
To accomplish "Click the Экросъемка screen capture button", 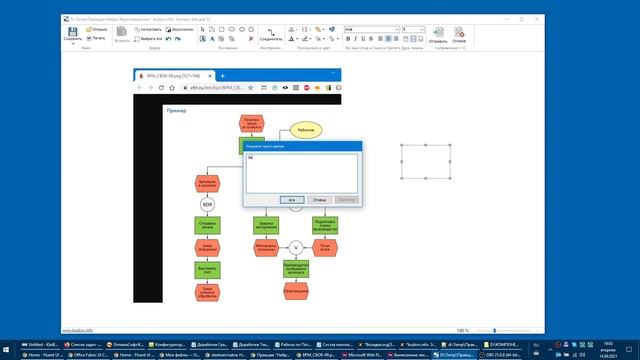I will [179, 29].
